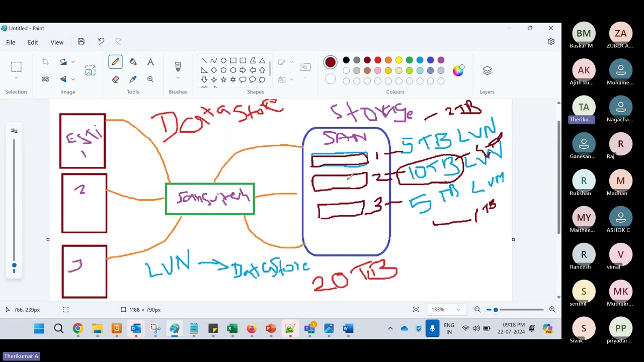Viewport: 644px width, 362px height.
Task: Open the Windows Start menu
Action: coord(39,329)
